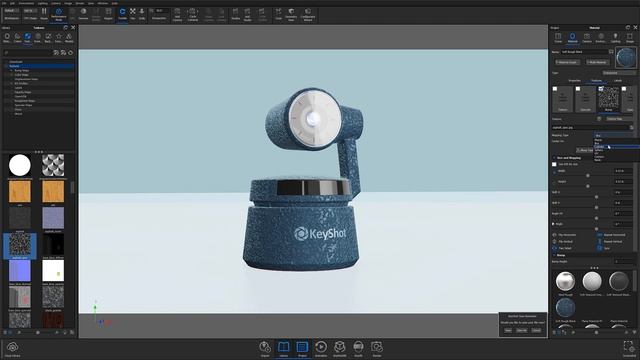Toggle the Flip Horizontal checkbox
Image resolution: width=640 pixels, height=360 pixels.
tap(554, 235)
